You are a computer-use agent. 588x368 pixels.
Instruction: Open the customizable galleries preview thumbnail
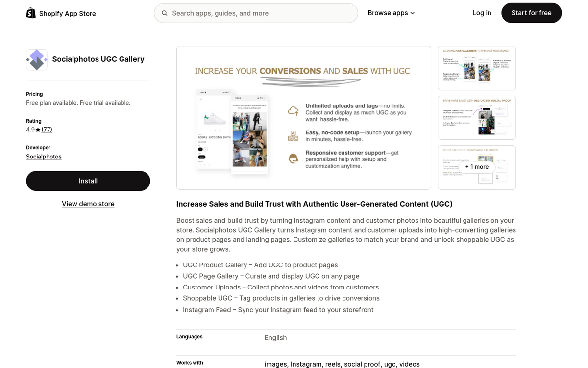pyautogui.click(x=476, y=68)
